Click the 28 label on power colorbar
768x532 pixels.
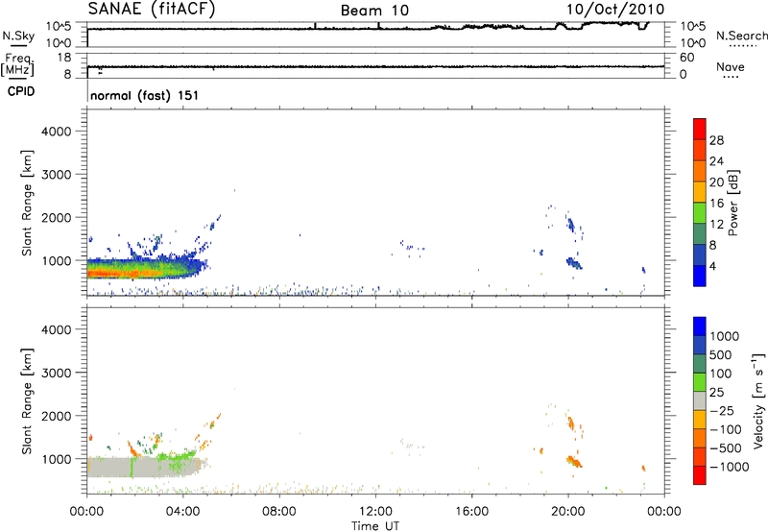(x=716, y=140)
